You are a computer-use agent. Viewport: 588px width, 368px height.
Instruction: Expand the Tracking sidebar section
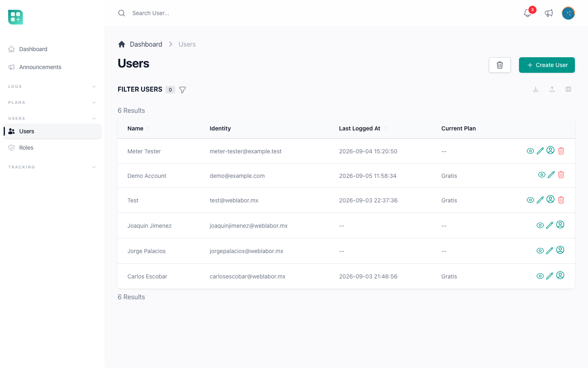pos(52,167)
